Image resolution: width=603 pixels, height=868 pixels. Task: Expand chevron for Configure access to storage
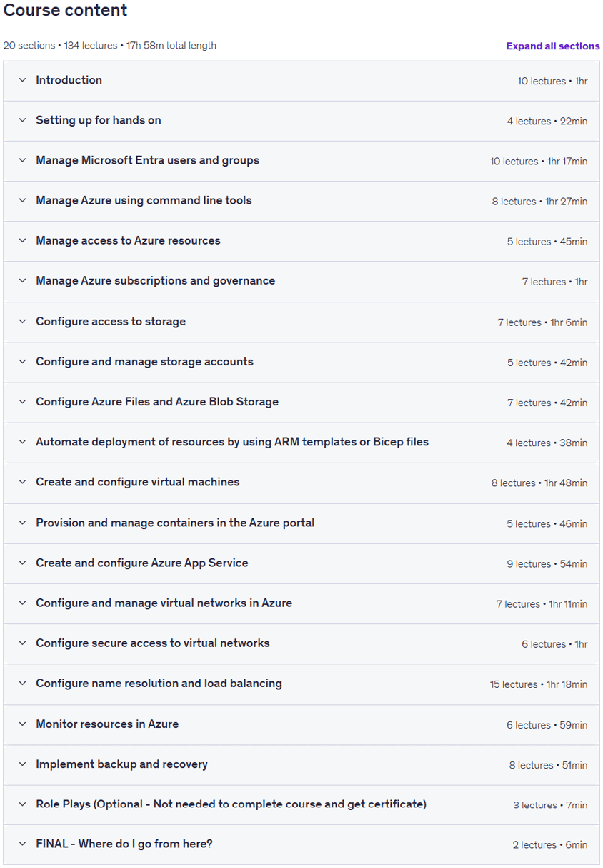pyautogui.click(x=22, y=322)
